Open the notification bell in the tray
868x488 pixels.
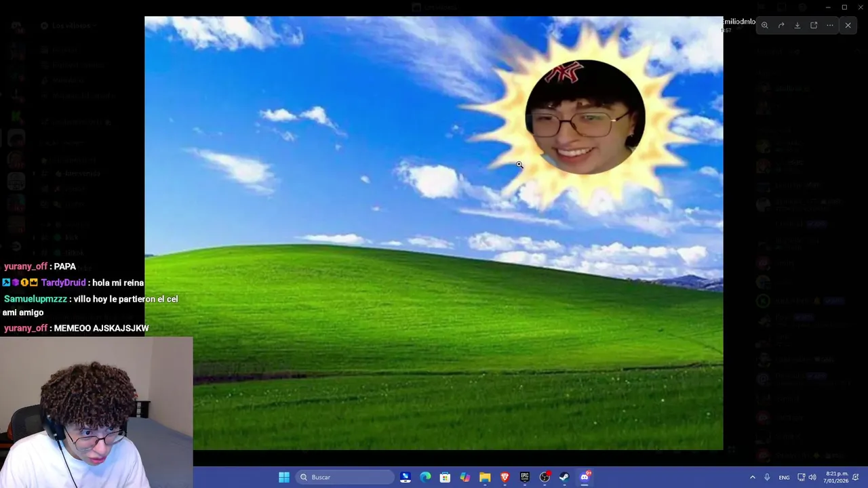pyautogui.click(x=856, y=477)
